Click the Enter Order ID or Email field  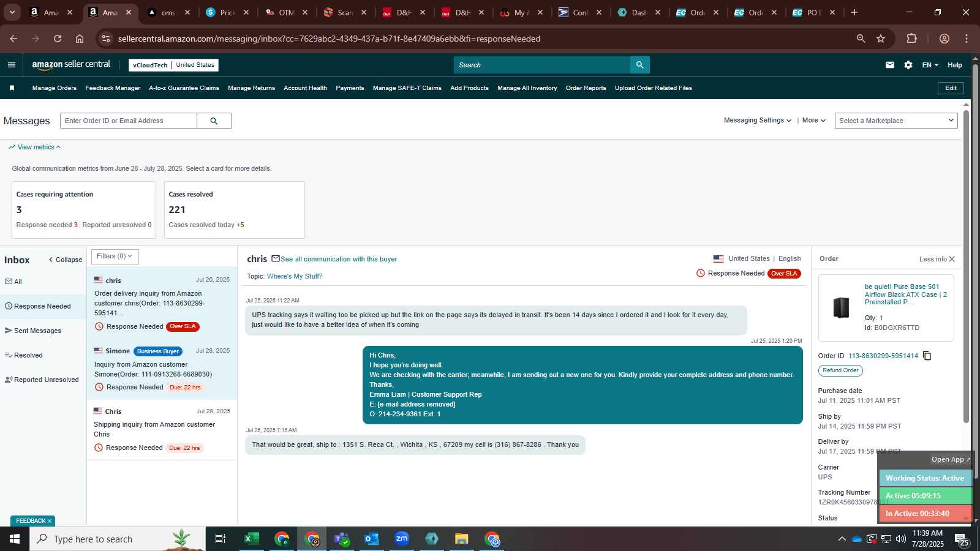tap(129, 121)
